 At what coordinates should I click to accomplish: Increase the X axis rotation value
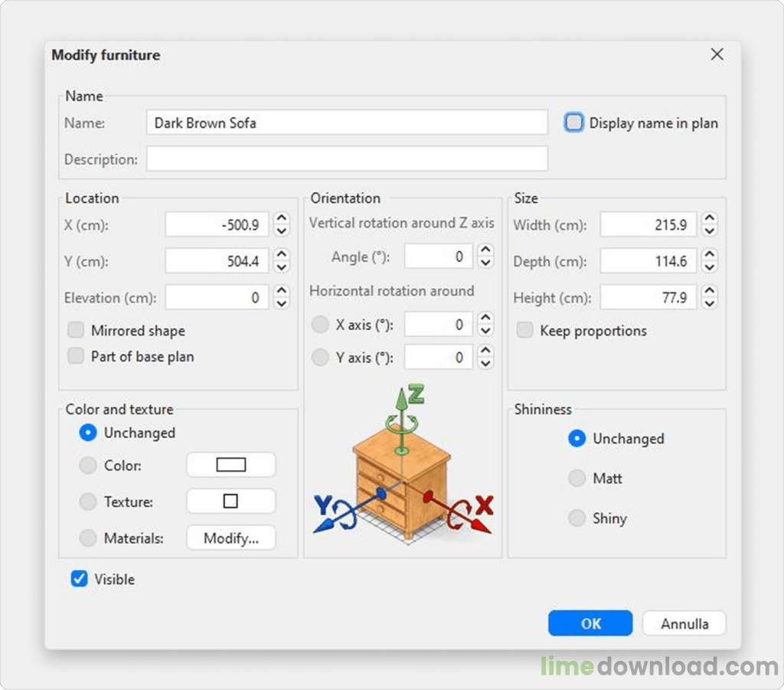coord(485,318)
